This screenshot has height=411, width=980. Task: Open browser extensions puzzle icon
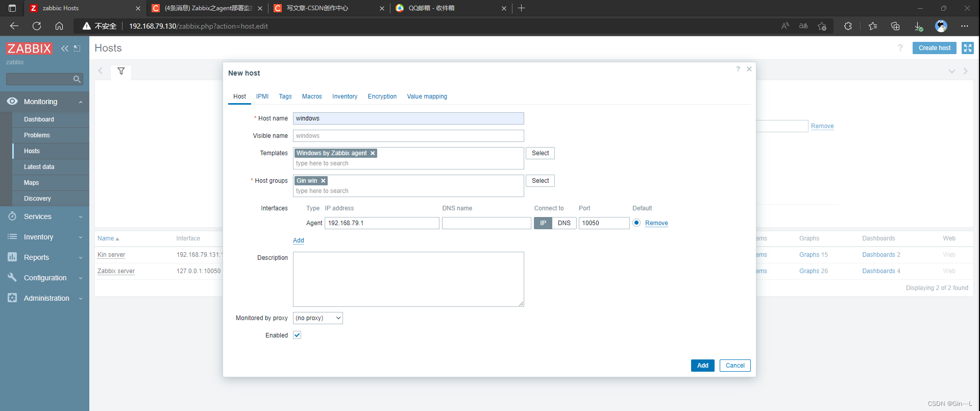click(848, 26)
